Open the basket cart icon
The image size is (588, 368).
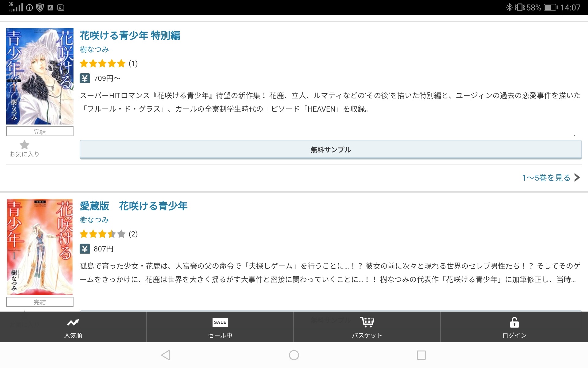click(x=367, y=322)
